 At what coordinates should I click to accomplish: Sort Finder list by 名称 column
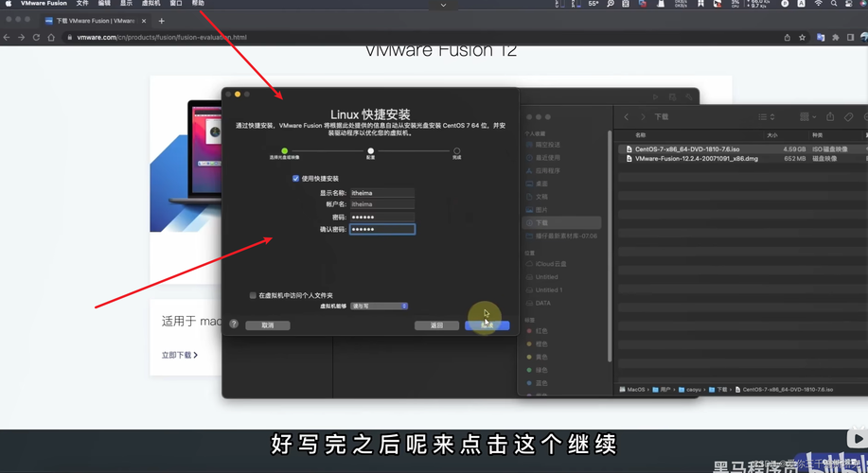pos(641,135)
